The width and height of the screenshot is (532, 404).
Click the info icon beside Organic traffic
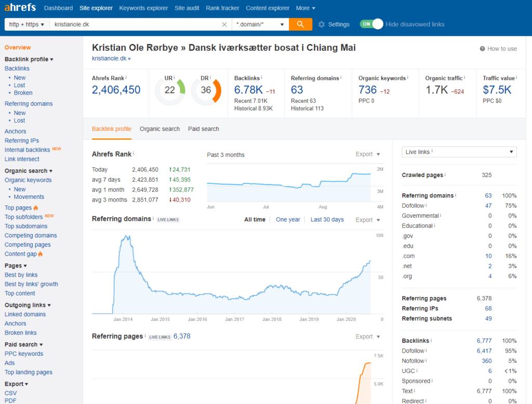pyautogui.click(x=464, y=78)
